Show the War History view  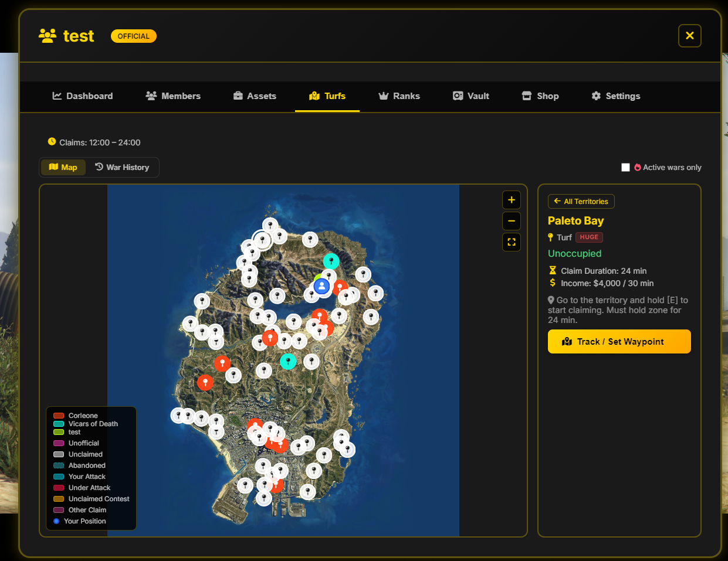point(122,167)
